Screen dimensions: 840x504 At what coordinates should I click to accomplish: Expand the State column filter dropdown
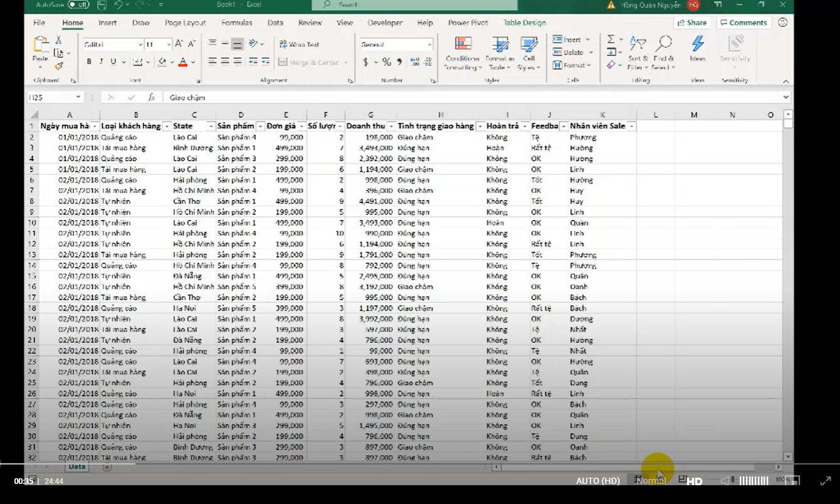[211, 127]
